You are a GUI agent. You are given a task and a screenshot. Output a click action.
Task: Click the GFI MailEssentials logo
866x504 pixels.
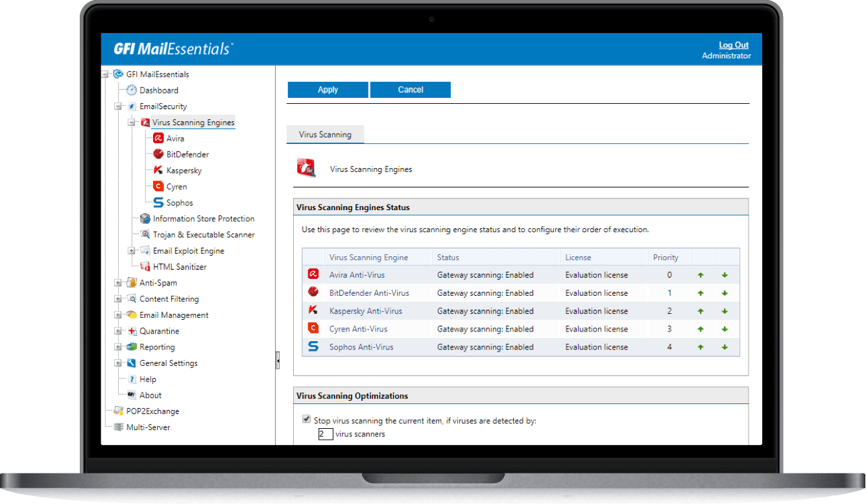(x=173, y=49)
